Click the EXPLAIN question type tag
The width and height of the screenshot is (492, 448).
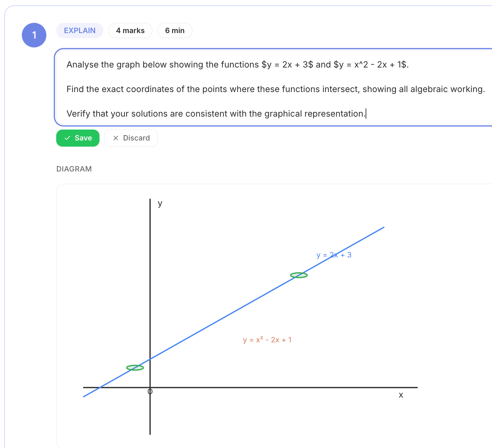tap(80, 31)
